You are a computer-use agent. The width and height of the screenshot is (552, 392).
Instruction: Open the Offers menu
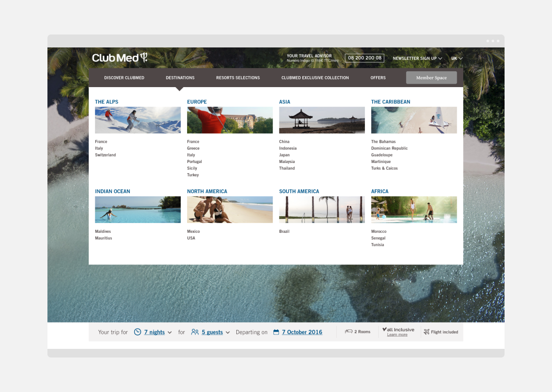click(378, 78)
